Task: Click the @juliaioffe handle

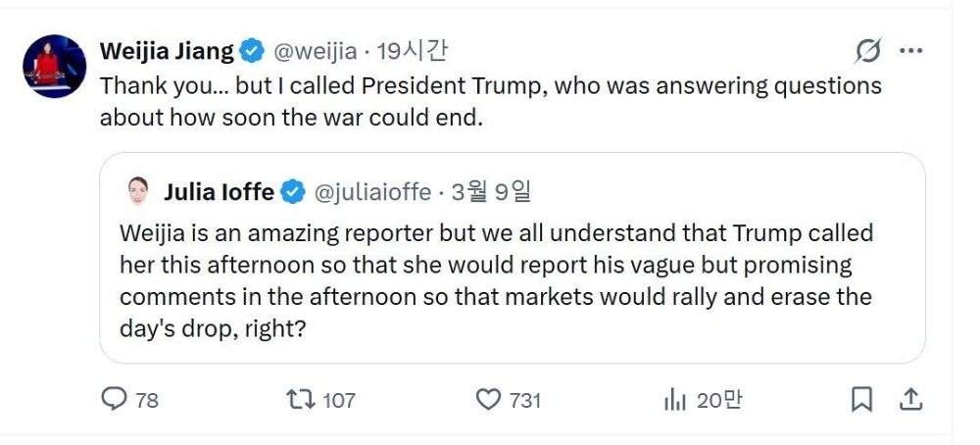Action: (372, 192)
